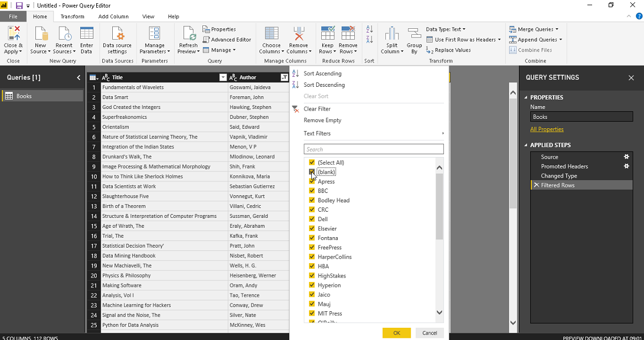Click the Manage Parameters icon

point(154,33)
